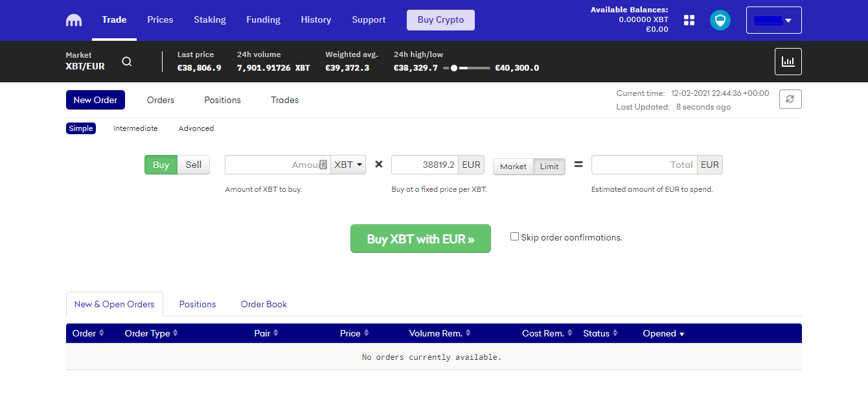Sort by Opened column arrow
868x411 pixels.
681,334
